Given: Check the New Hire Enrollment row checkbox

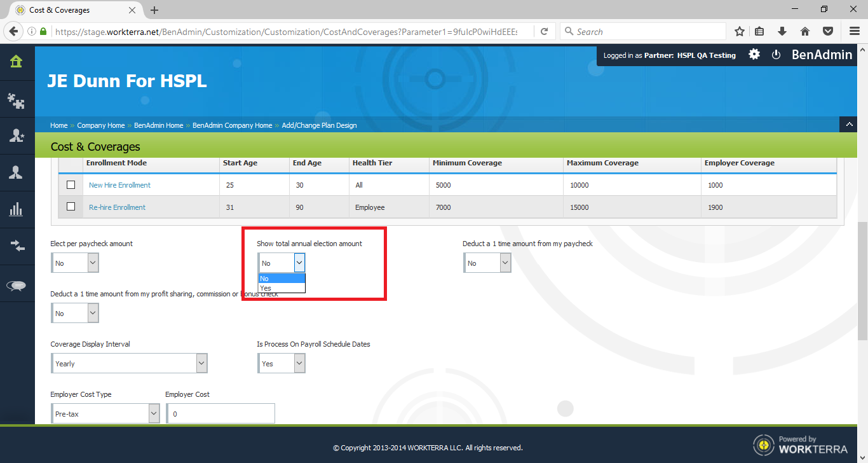Looking at the screenshot, I should [x=71, y=185].
